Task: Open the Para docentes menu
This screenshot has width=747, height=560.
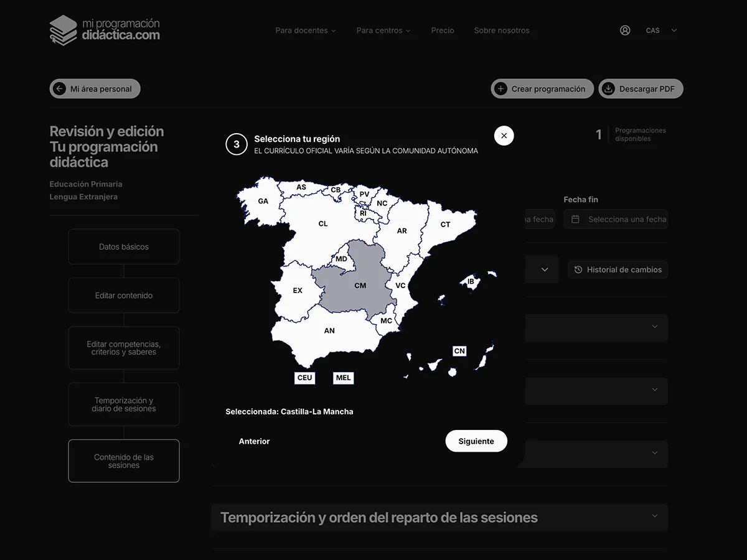Action: [306, 30]
